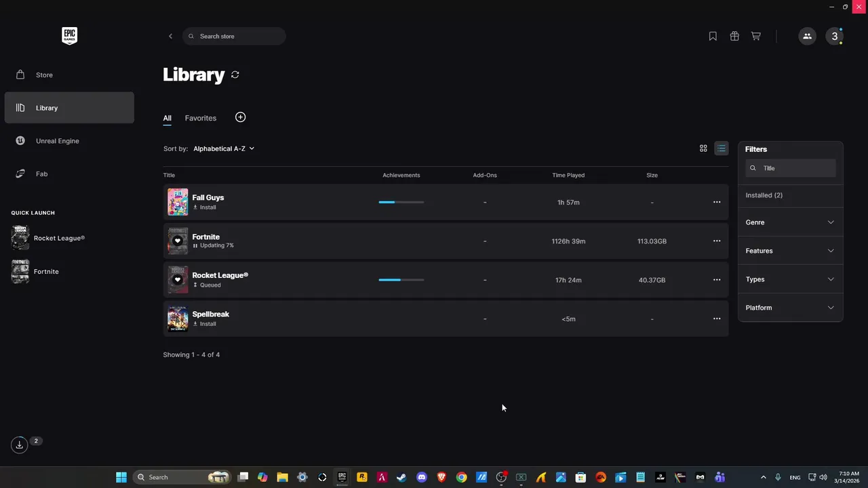Screen dimensions: 868x488
Task: Open Rocket League more options menu
Action: [717, 280]
